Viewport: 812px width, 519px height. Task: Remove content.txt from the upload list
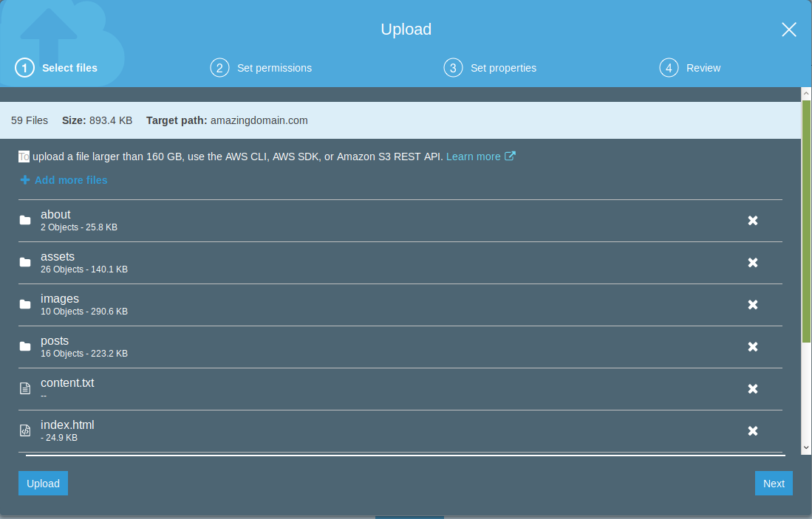click(x=752, y=388)
